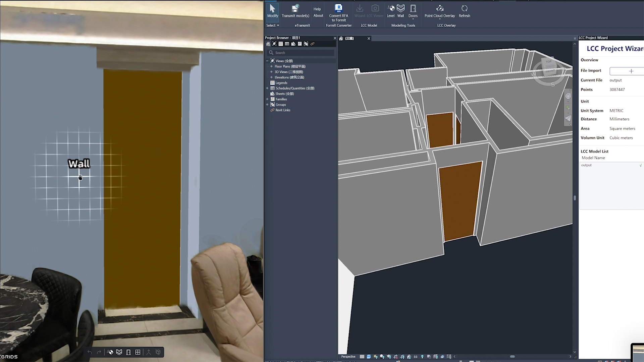Viewport: 644px width, 362px height.
Task: Select the door icon in the left viewer toolbar
Action: [128, 352]
